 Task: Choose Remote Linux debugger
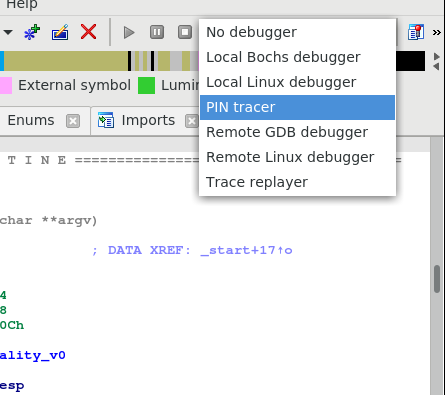coord(297,157)
